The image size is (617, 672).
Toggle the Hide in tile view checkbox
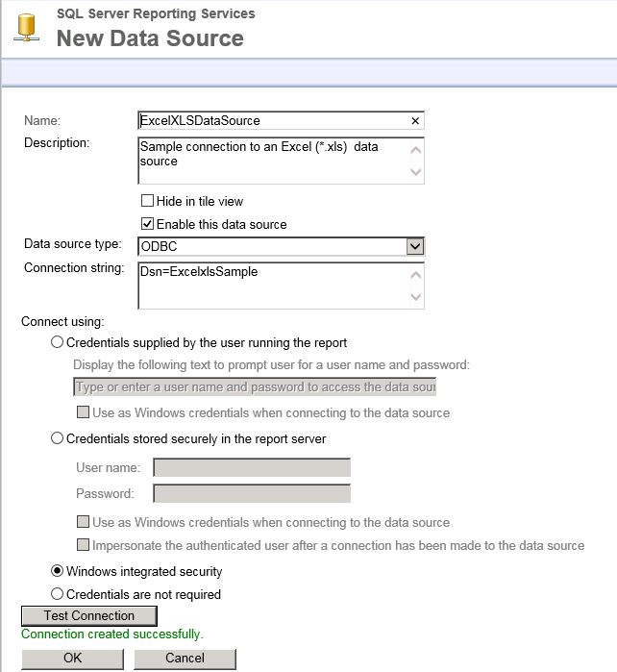(x=148, y=202)
